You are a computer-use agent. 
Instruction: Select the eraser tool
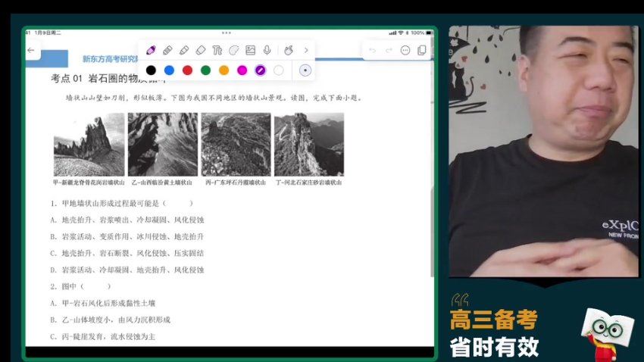tap(201, 51)
